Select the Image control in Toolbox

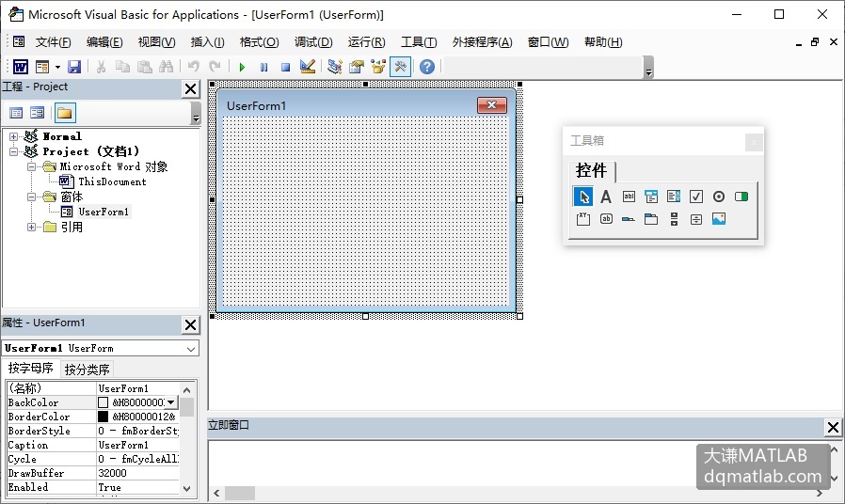[x=719, y=218]
